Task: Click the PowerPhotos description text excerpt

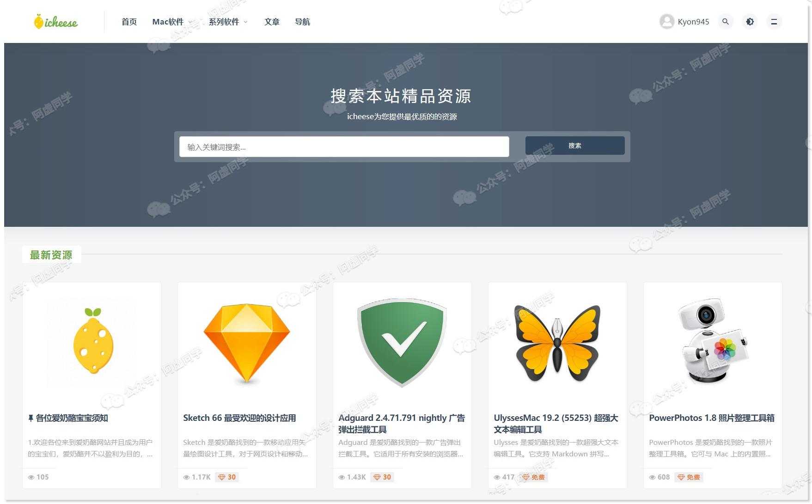Action: (711, 448)
